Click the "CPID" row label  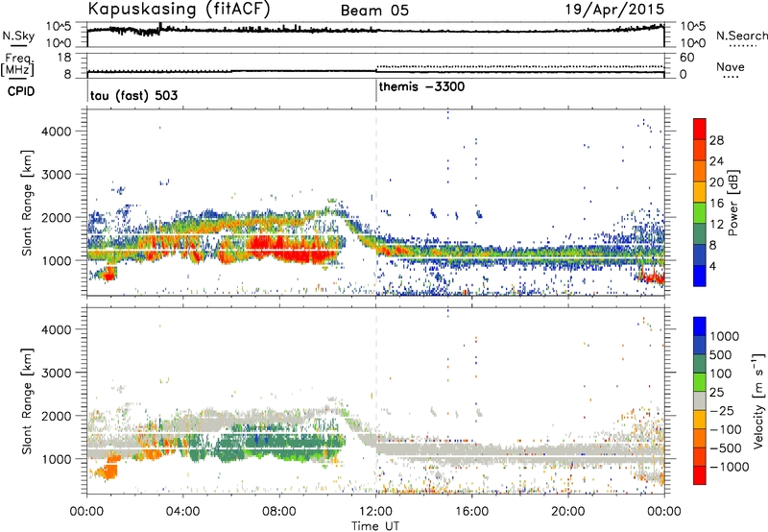(21, 91)
